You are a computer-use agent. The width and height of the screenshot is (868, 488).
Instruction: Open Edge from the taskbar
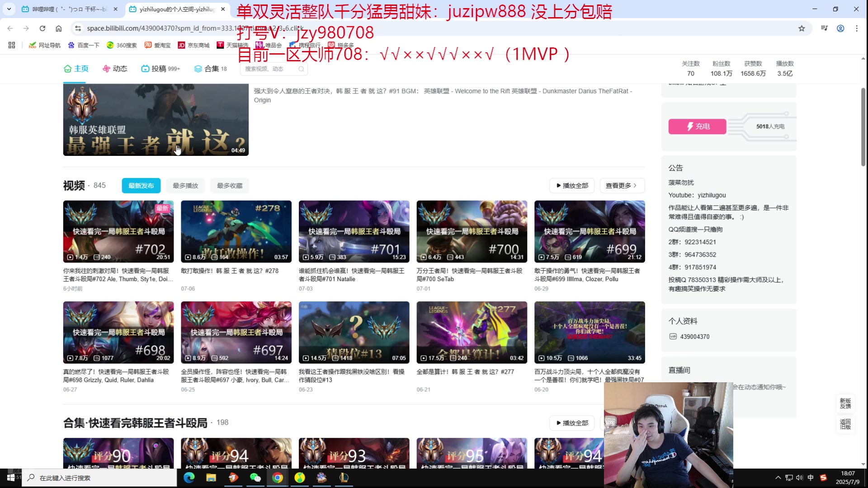[x=189, y=478]
